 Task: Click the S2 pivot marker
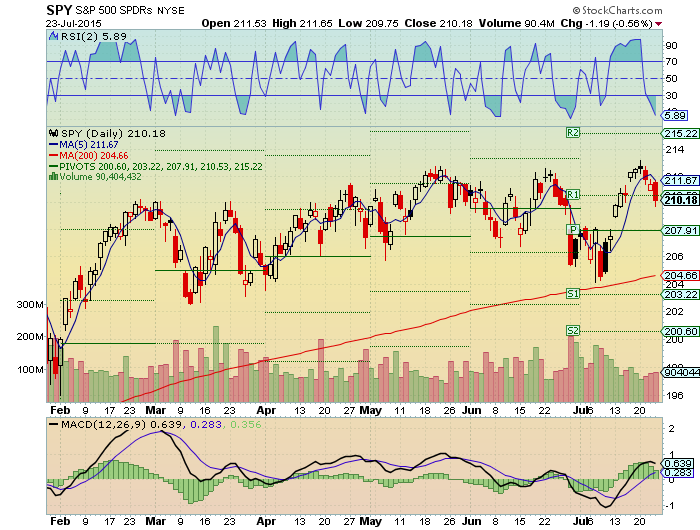point(573,330)
